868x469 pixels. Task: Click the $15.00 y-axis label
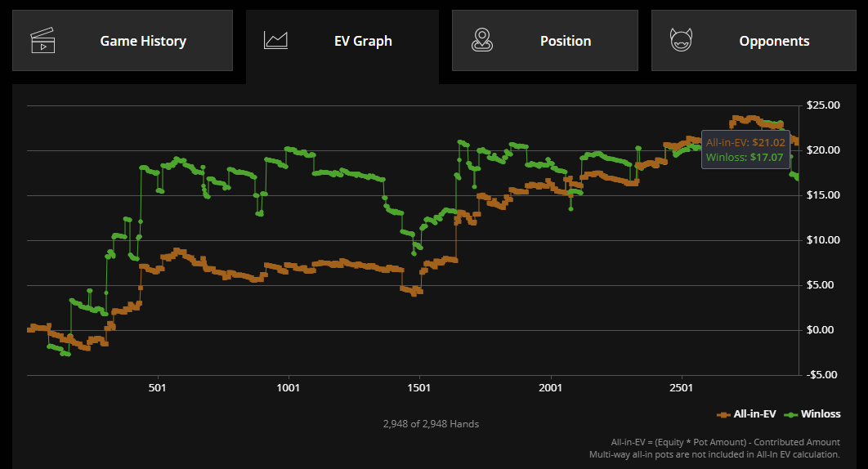(823, 195)
